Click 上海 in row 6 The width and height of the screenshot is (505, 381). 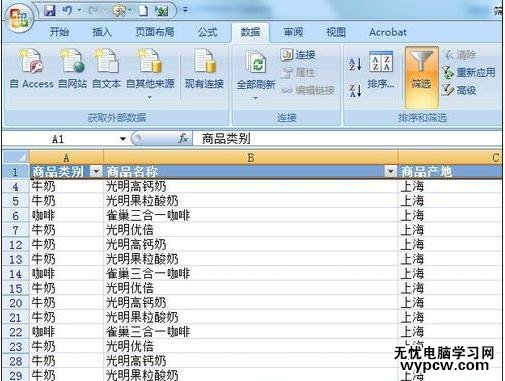pyautogui.click(x=450, y=216)
